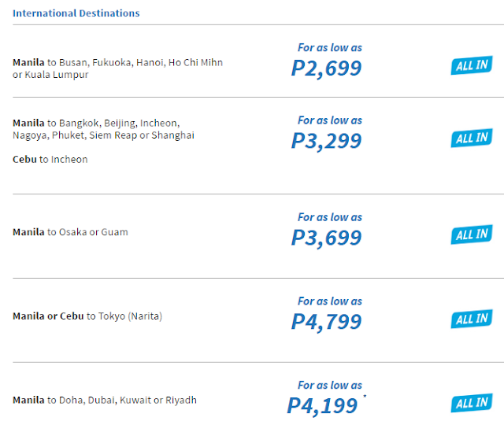504x436 pixels.
Task: Click the ALL IN badge beside P4,199
Action: click(472, 403)
